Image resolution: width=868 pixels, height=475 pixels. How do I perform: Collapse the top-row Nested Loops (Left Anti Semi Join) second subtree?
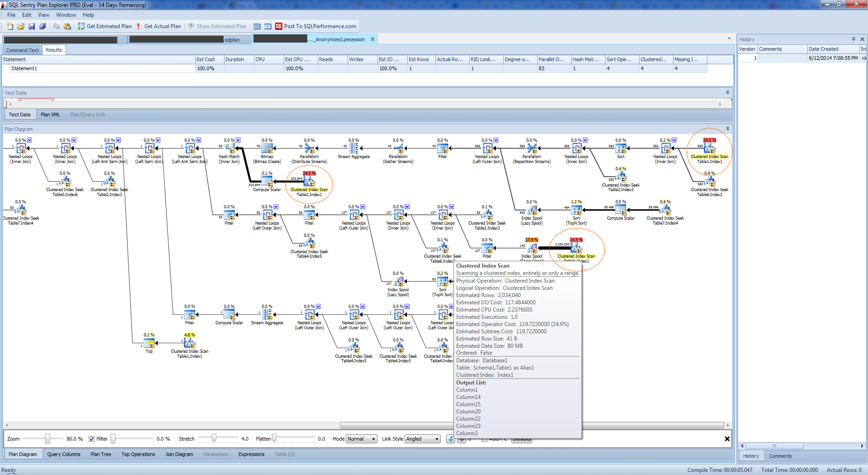[198, 140]
